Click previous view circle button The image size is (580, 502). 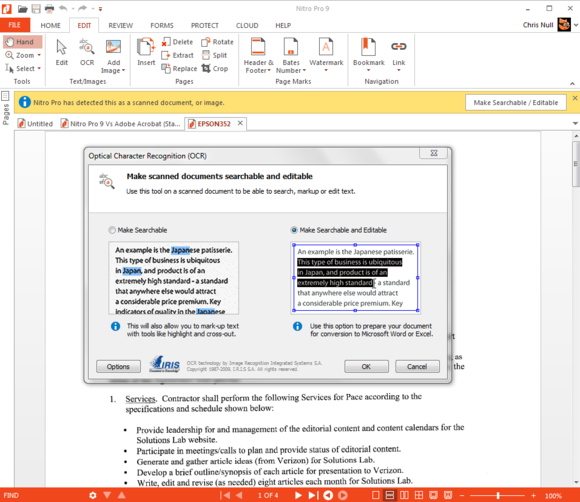coord(328,495)
